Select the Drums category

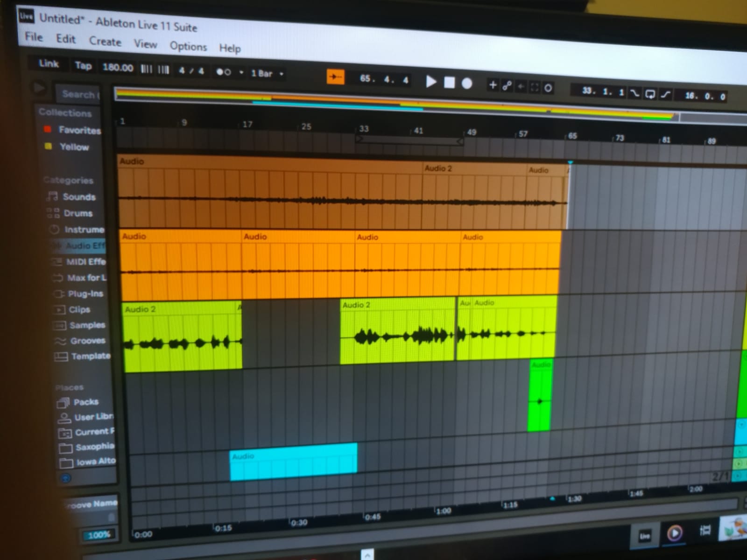[x=78, y=213]
